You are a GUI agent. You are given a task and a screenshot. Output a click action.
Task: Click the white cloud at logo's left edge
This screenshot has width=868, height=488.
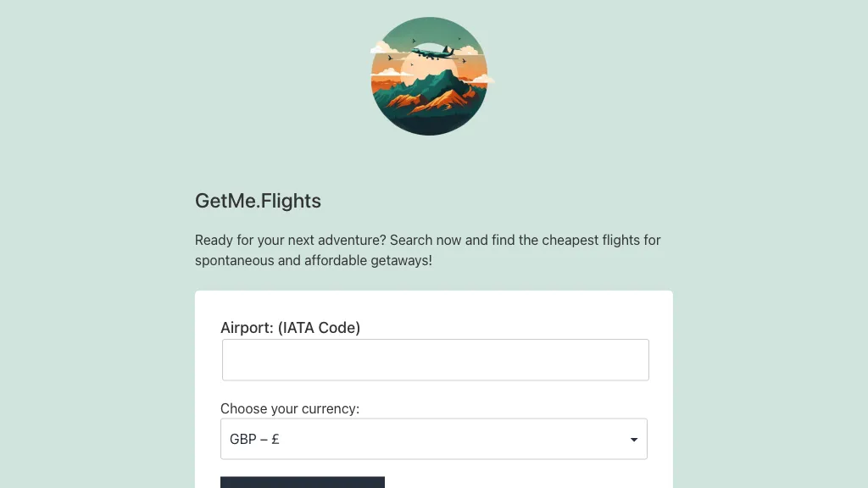coord(383,49)
